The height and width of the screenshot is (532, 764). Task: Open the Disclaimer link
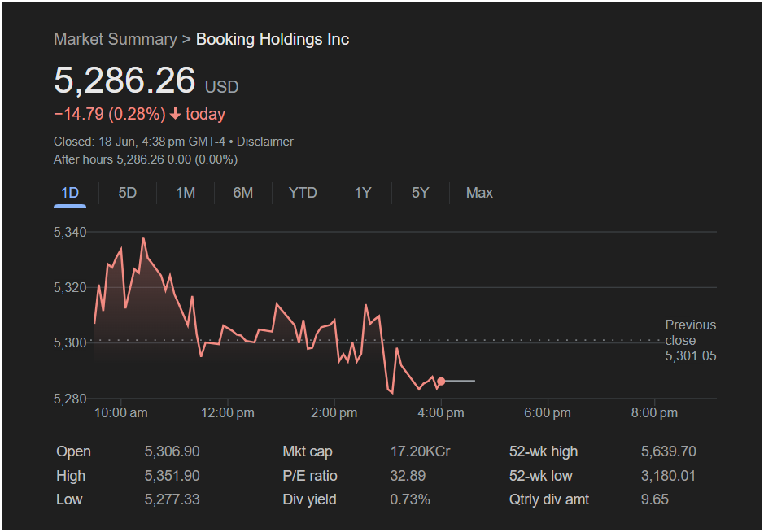(x=265, y=142)
